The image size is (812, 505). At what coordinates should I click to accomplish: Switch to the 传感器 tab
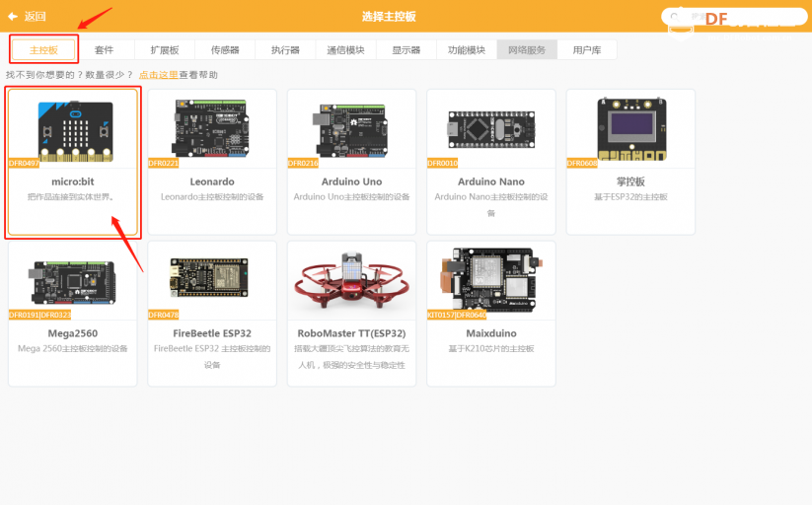[x=225, y=50]
